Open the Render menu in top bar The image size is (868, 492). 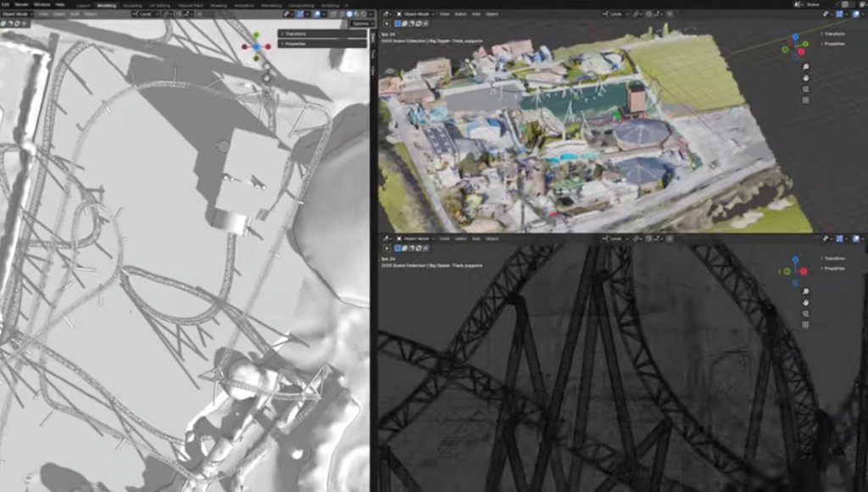(21, 5)
